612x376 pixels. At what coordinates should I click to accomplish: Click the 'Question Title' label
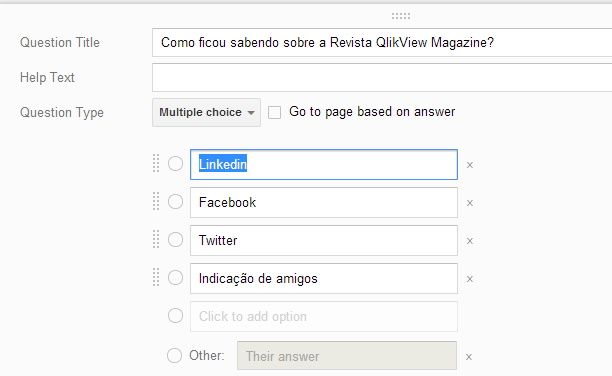point(60,42)
